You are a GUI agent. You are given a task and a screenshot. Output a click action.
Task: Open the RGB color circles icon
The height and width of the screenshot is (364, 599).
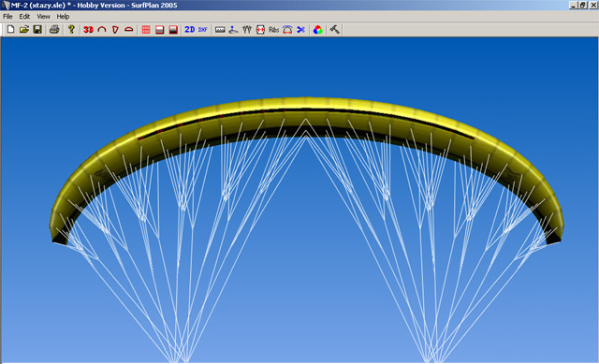click(x=317, y=29)
